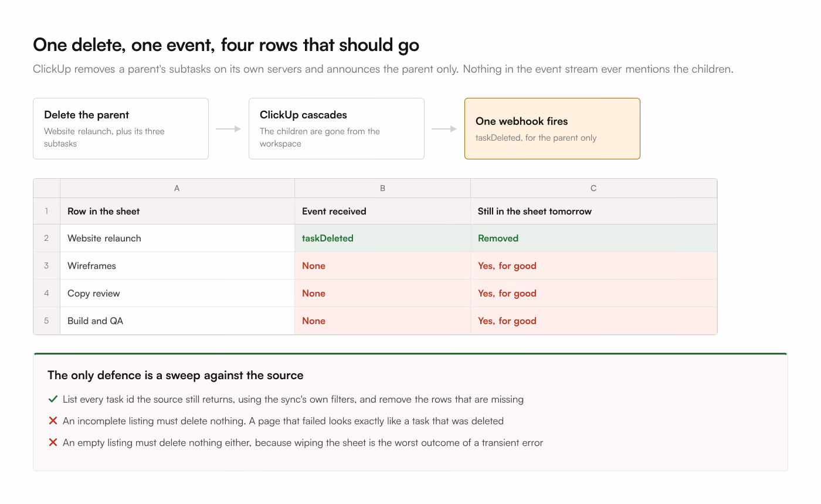
Task: Click the 'Event received' header cell
Action: (x=382, y=211)
